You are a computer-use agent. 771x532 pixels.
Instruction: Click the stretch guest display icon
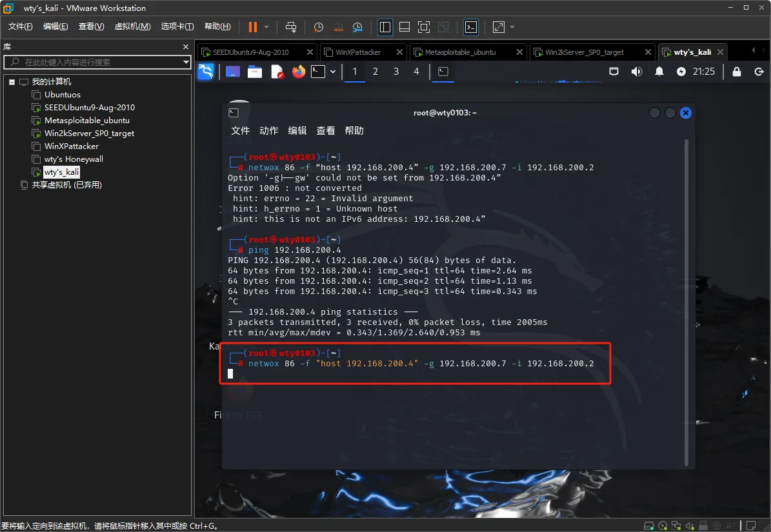pos(499,27)
